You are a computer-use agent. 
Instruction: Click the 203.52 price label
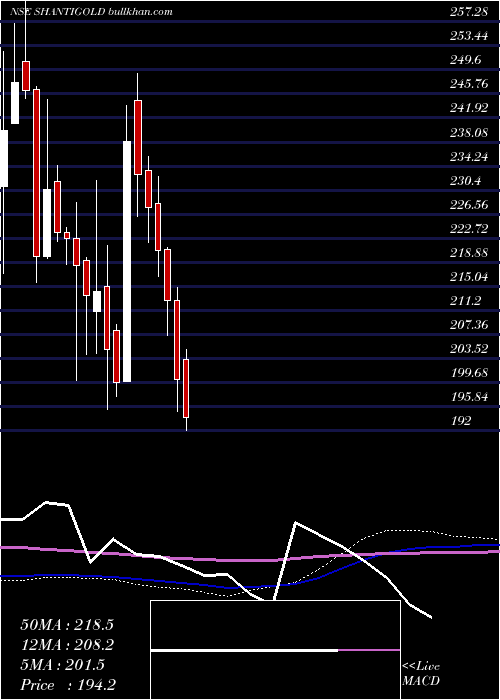469,349
